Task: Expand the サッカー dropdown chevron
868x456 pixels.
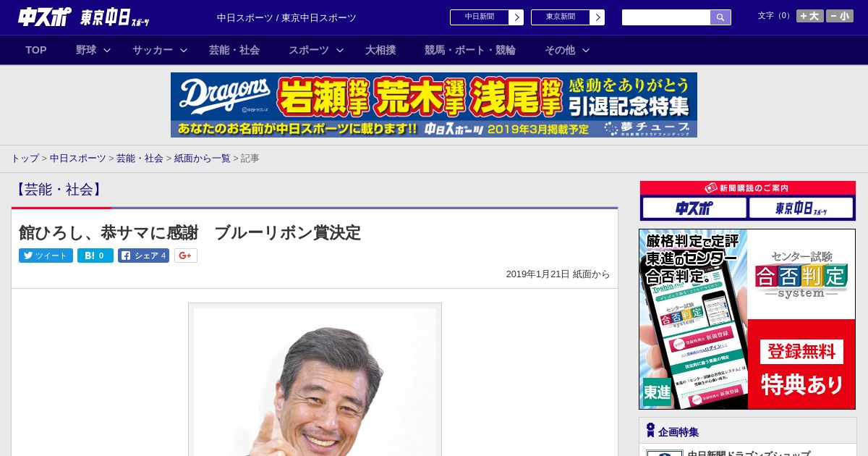Action: coord(184,50)
